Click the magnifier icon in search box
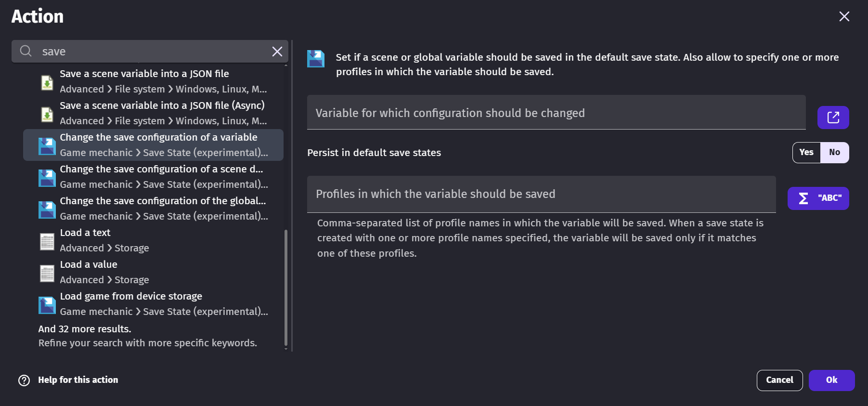This screenshot has width=868, height=406. tap(26, 51)
